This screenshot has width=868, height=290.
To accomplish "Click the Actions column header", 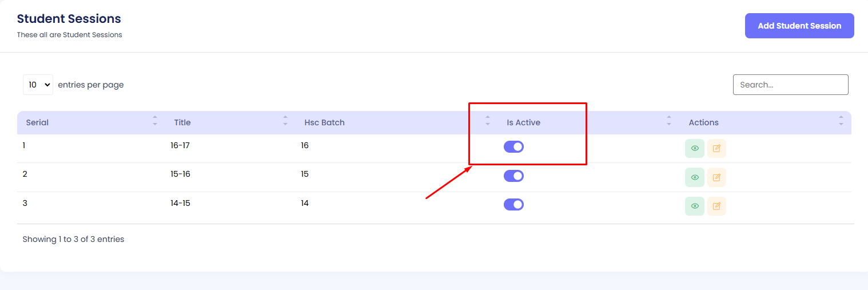I will 703,122.
